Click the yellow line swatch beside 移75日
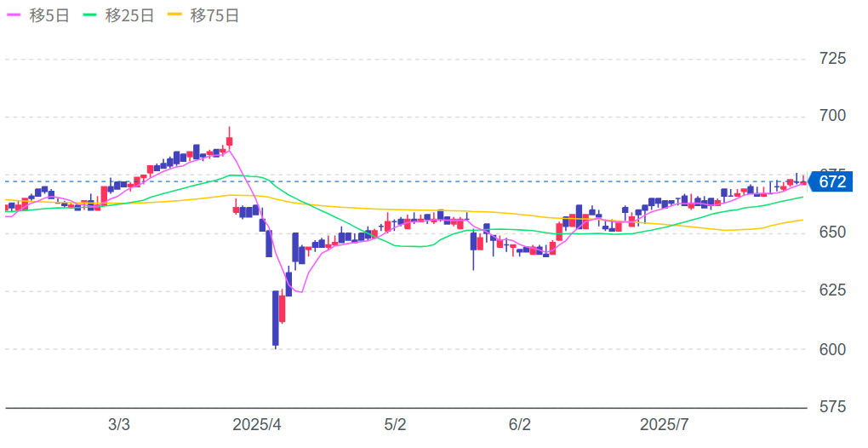Image resolution: width=868 pixels, height=448 pixels. [x=174, y=15]
